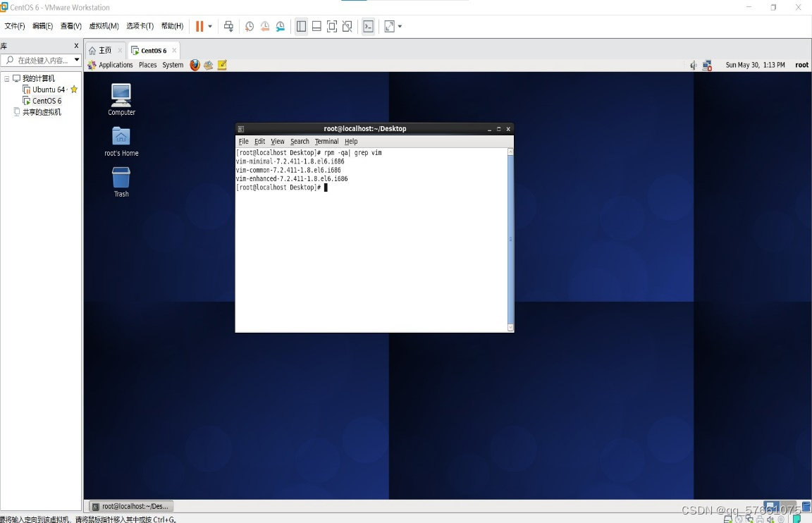The height and width of the screenshot is (523, 812).
Task: Open the notes editor icon on the panel
Action: coord(221,65)
